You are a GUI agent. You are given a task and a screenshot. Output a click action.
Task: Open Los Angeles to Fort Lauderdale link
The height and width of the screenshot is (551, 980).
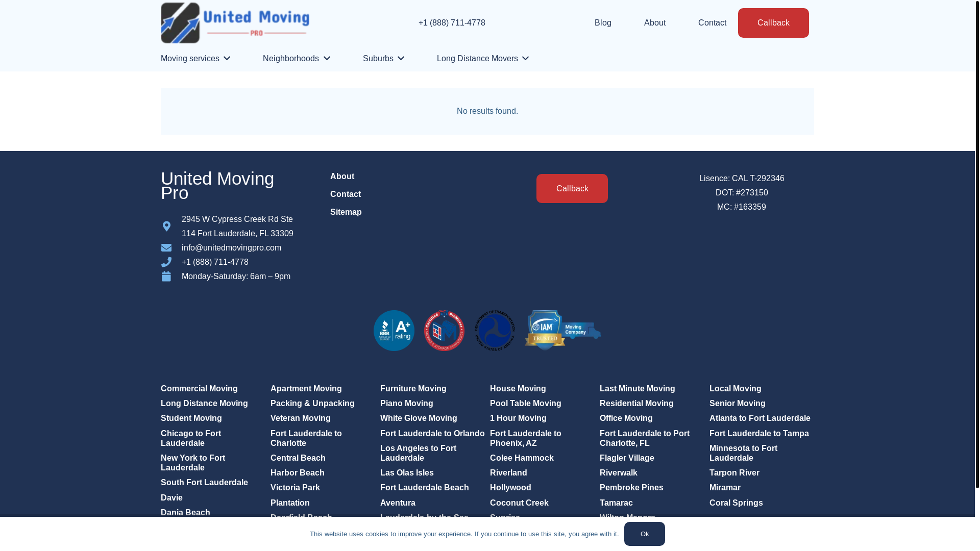[419, 453]
